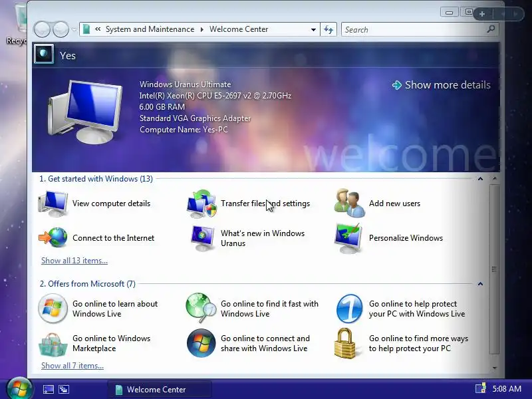Expand arrow after System and Maintenance breadcrumb
The height and width of the screenshot is (399, 532).
coord(202,29)
